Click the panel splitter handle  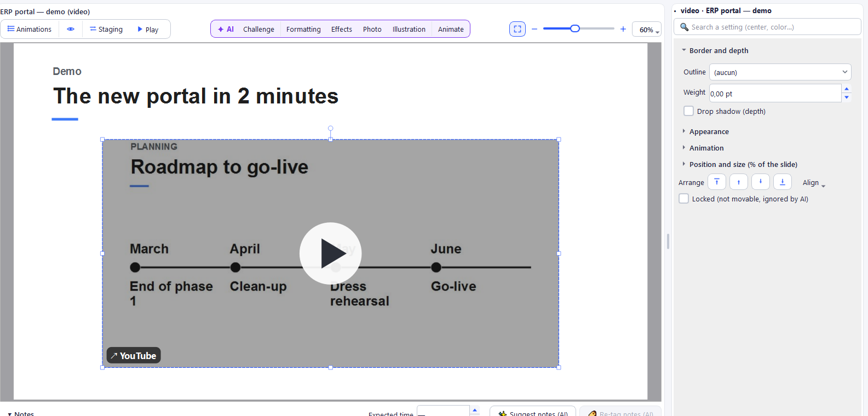pos(668,241)
